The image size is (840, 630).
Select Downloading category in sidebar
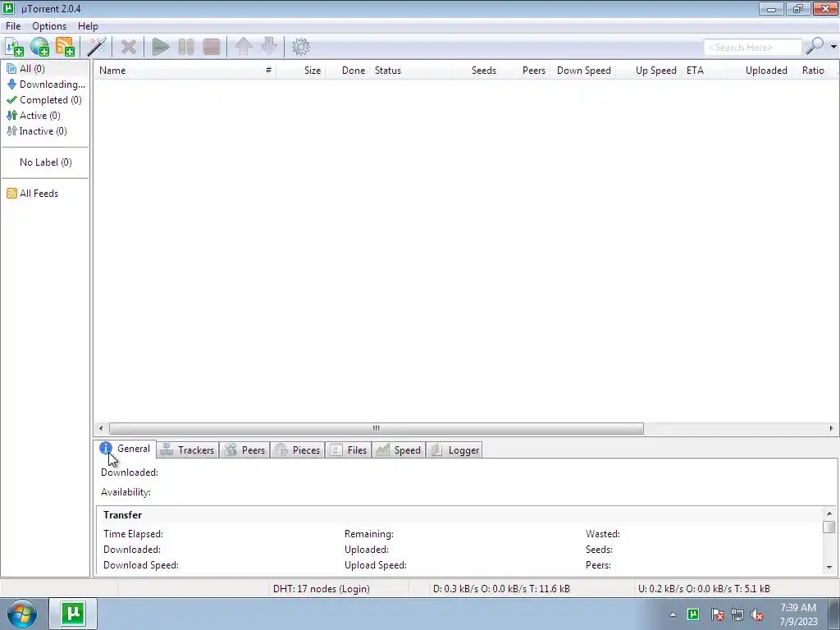[x=45, y=84]
